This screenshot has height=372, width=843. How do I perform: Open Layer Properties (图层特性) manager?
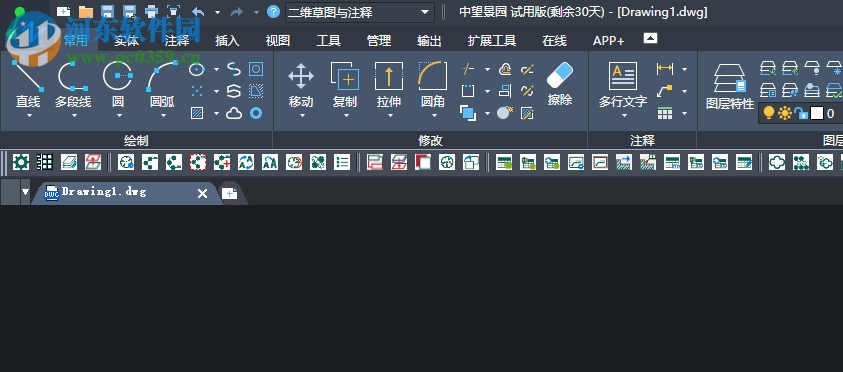pyautogui.click(x=730, y=87)
